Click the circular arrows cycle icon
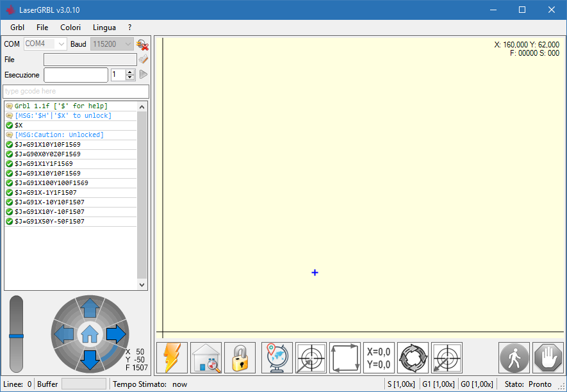The height and width of the screenshot is (392, 567). tap(413, 358)
